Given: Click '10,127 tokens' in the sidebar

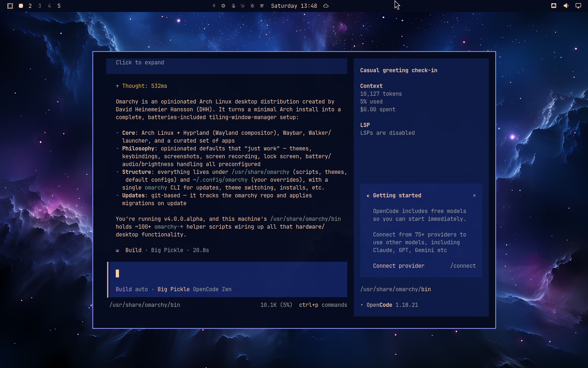Looking at the screenshot, I should tap(381, 94).
